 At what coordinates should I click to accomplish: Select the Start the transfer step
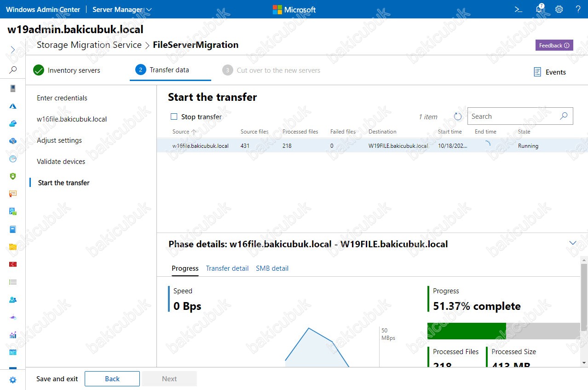coord(64,183)
